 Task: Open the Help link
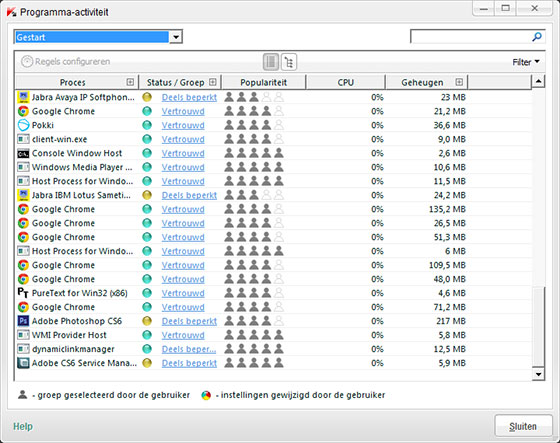click(x=23, y=426)
